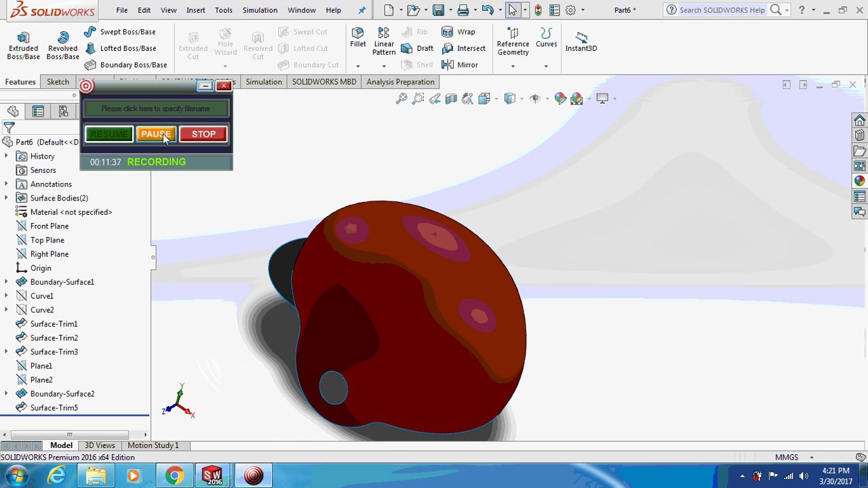This screenshot has height=488, width=868.
Task: Choose Lofted Boss/Base
Action: (120, 48)
